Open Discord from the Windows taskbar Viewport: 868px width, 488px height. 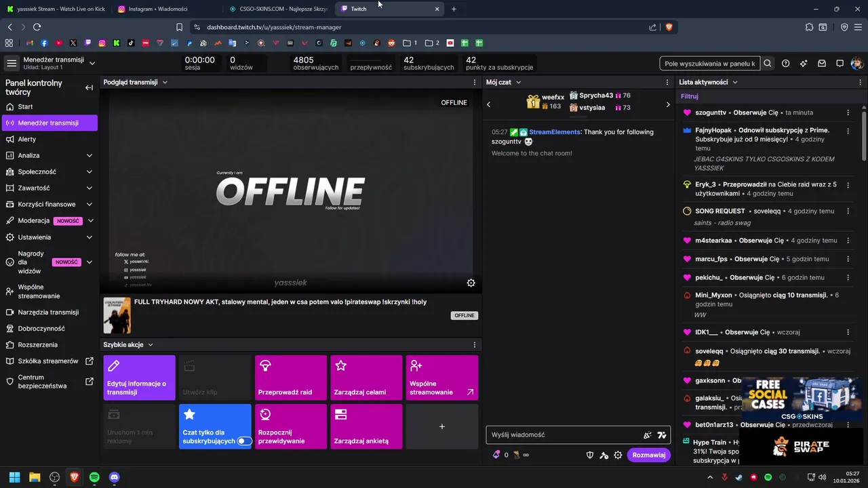coord(114,477)
